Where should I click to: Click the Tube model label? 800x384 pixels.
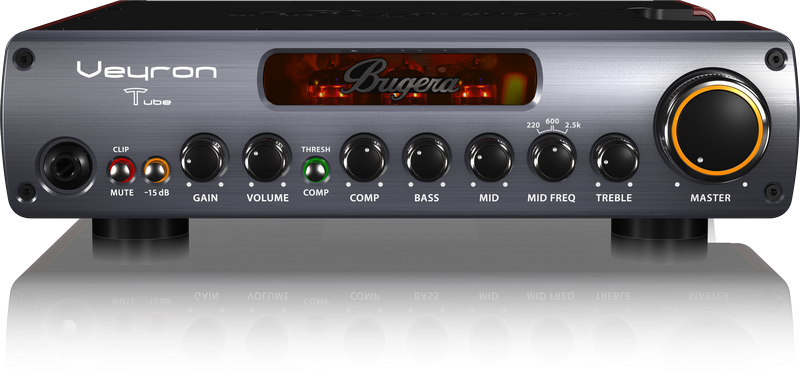point(147,98)
